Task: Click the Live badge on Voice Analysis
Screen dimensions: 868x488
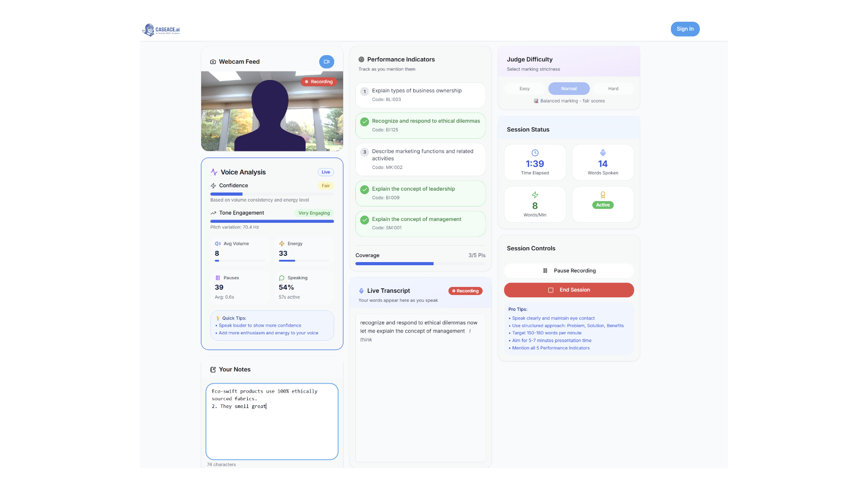Action: coord(325,172)
